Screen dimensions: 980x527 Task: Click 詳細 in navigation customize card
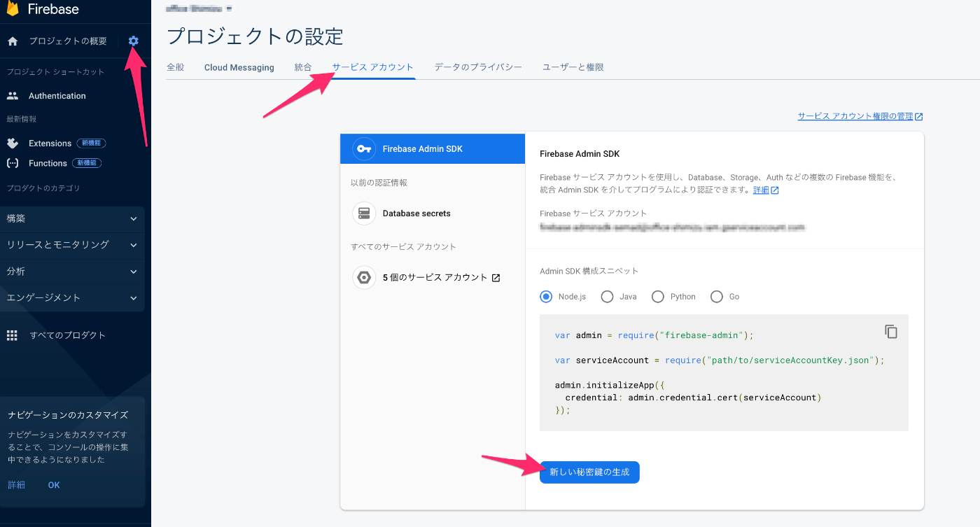point(16,485)
